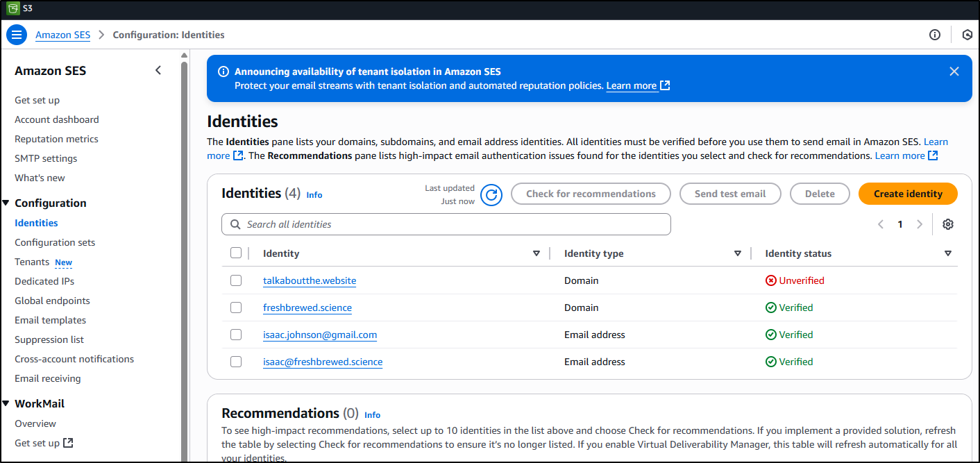Viewport: 980px width, 463px height.
Task: Focus the Search all identities field
Action: pos(446,224)
